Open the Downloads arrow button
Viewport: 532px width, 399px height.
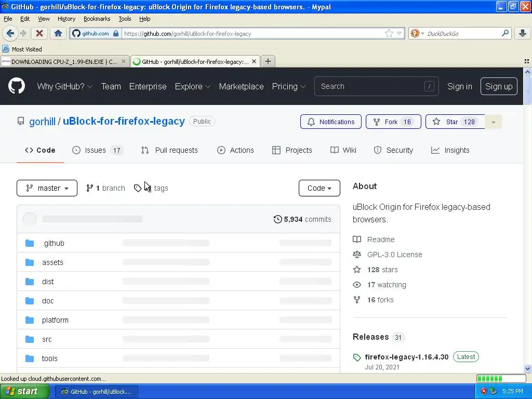pyautogui.click(x=523, y=33)
